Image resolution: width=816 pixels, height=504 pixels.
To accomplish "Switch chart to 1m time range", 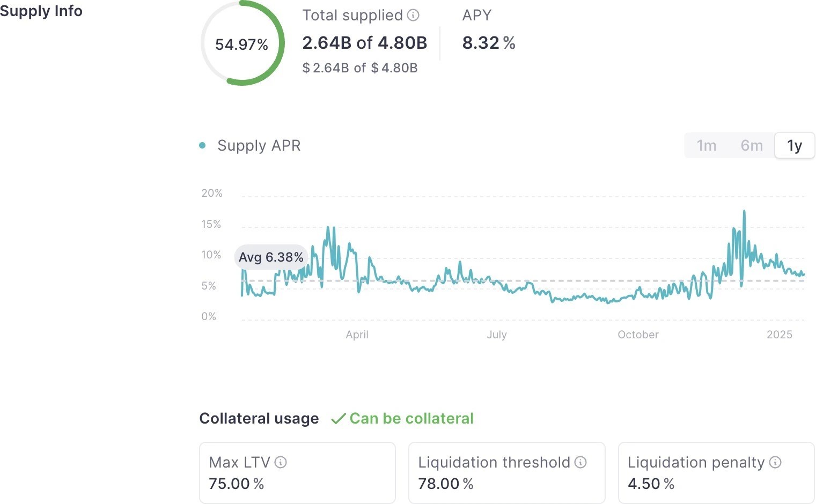I will [706, 145].
